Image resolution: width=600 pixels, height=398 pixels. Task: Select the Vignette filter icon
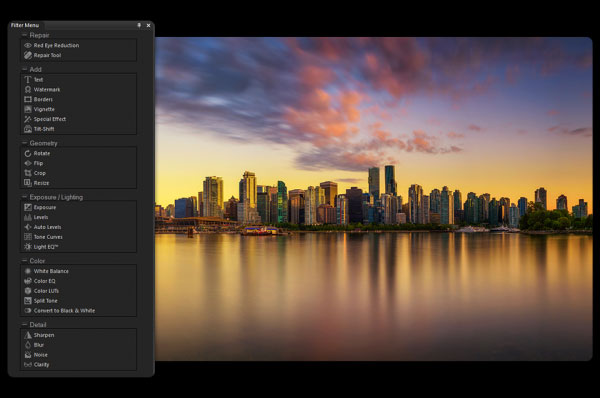tap(28, 109)
